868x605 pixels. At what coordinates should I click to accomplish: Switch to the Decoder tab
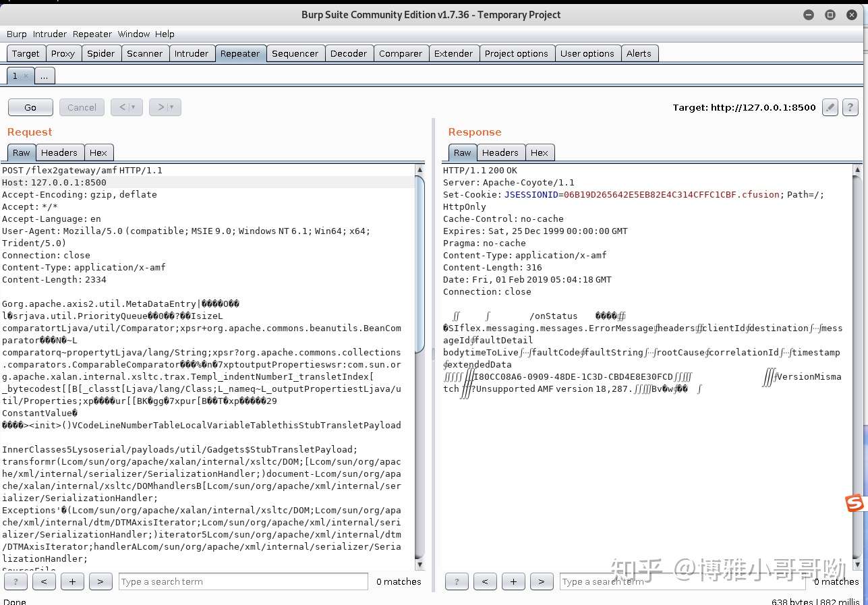click(x=349, y=53)
